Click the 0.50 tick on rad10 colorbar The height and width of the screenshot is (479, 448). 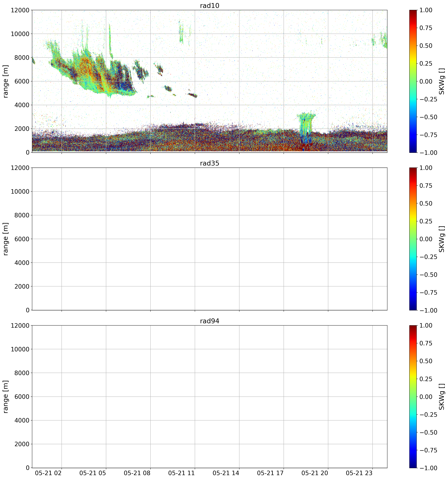tap(426, 46)
